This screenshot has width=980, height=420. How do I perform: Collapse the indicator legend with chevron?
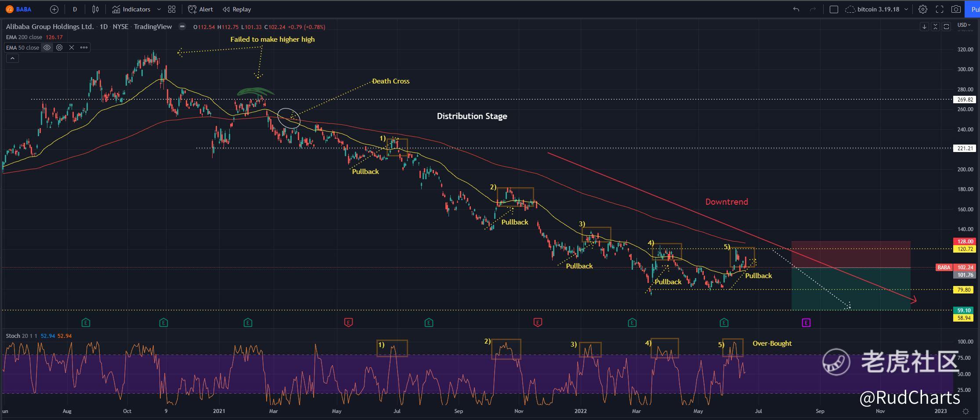pos(12,58)
